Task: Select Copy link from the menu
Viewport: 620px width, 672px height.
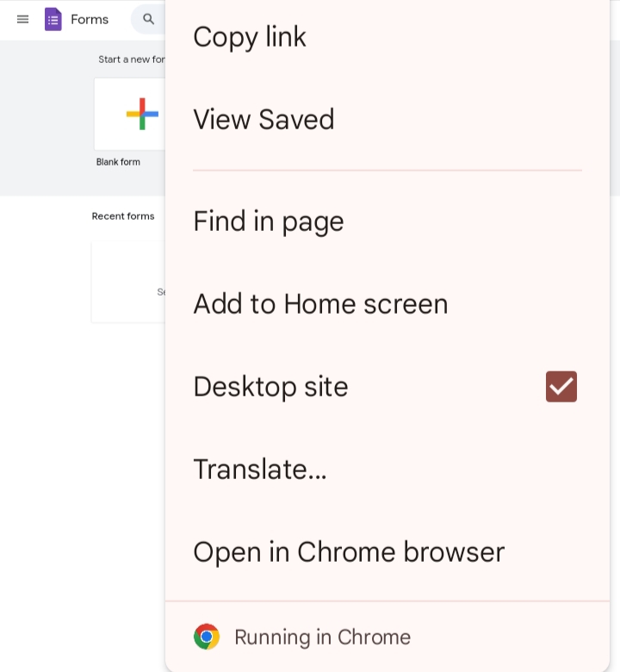Action: click(x=387, y=37)
